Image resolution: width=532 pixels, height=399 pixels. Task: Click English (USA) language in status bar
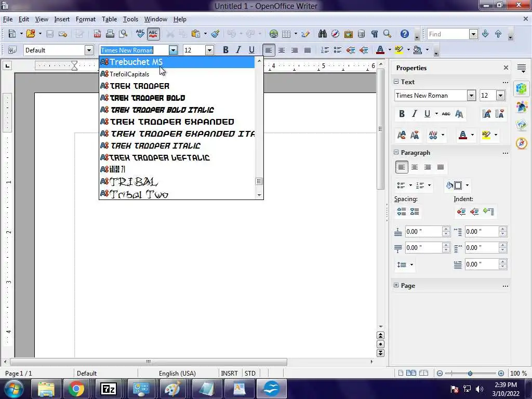(x=178, y=373)
